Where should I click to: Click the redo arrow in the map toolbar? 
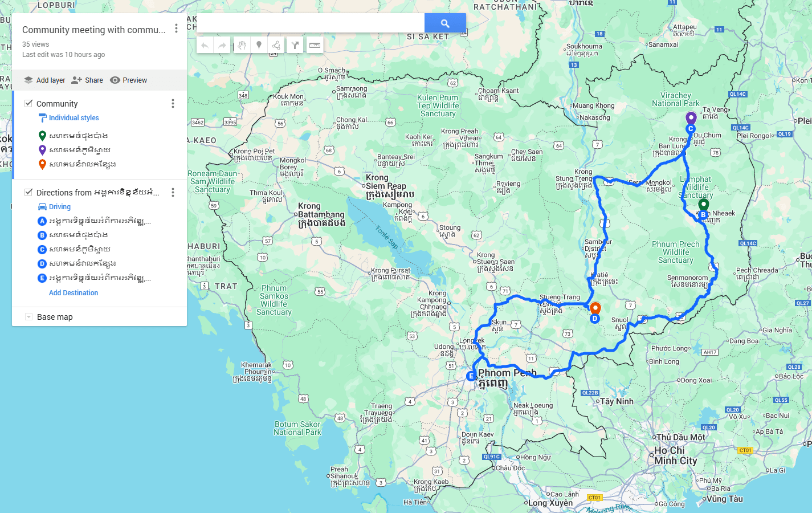[222, 45]
